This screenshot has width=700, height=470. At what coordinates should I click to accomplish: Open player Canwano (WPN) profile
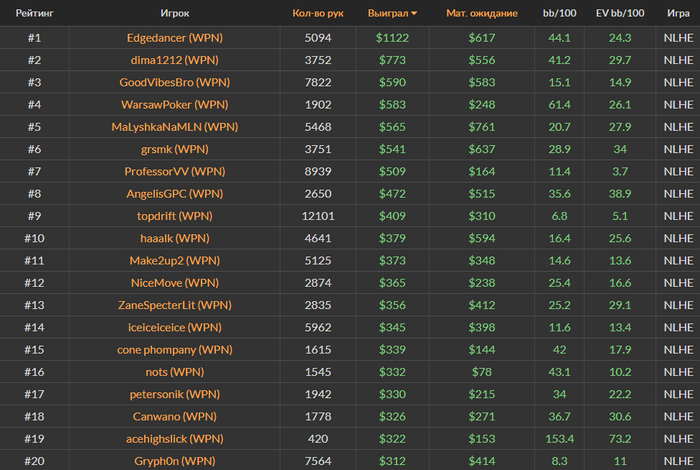tap(175, 417)
